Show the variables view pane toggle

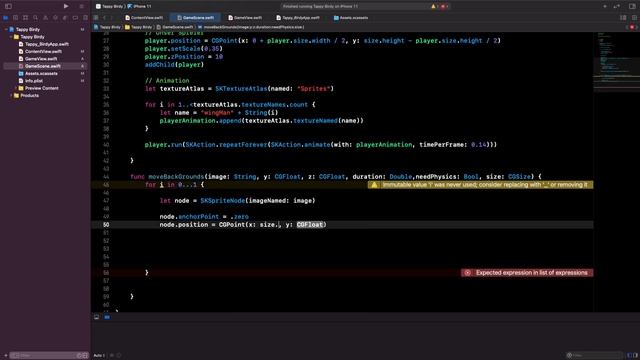[629, 356]
